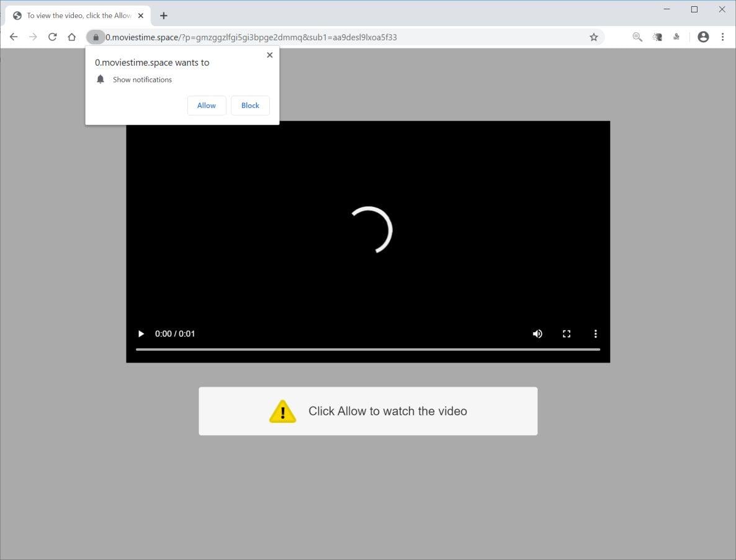Open the video player's more options menu
This screenshot has width=736, height=560.
[596, 333]
